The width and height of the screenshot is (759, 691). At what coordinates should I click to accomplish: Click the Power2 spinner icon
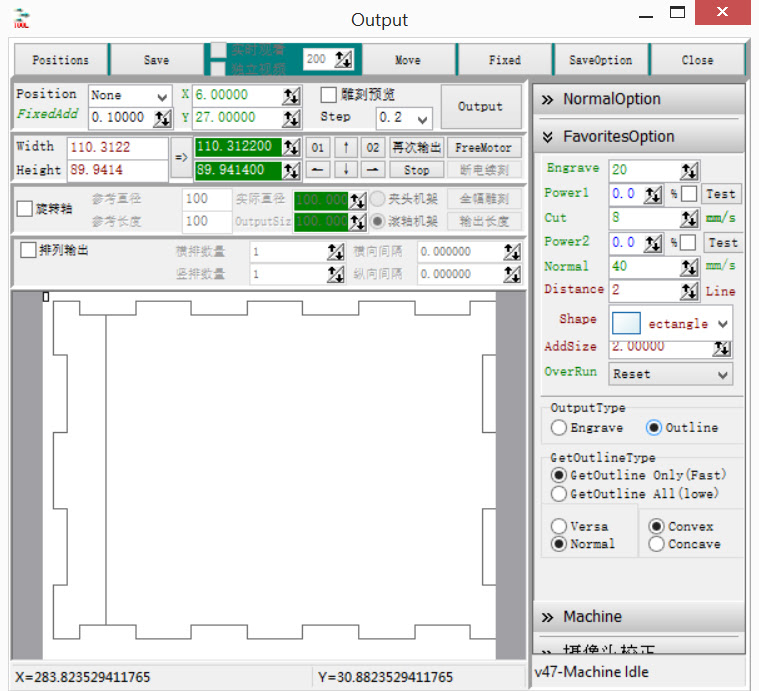pyautogui.click(x=653, y=243)
